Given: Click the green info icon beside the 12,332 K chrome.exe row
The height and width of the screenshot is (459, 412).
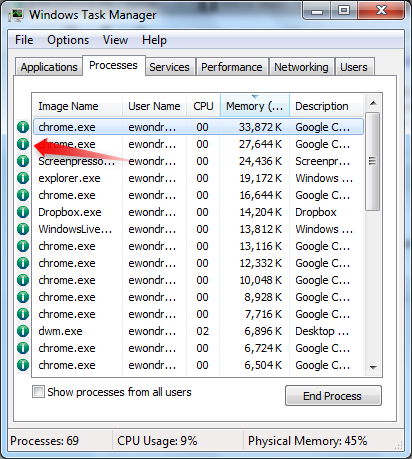Looking at the screenshot, I should (23, 263).
